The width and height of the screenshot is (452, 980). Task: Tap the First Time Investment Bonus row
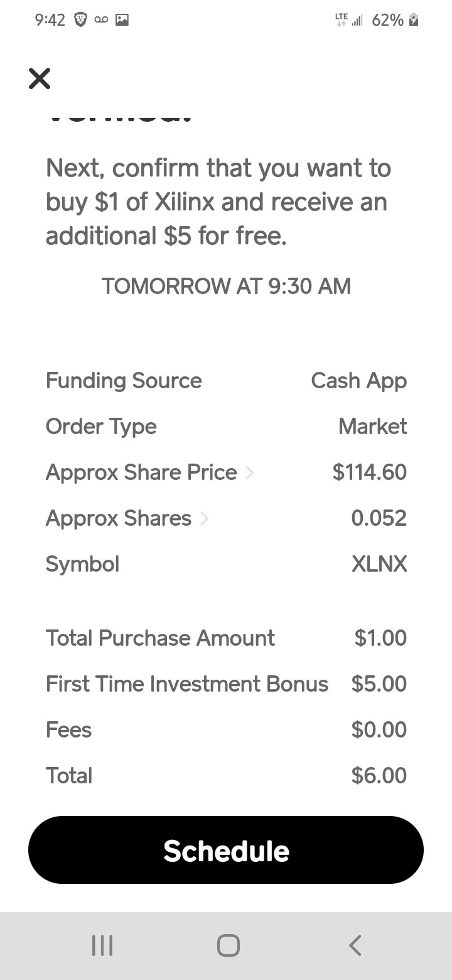pyautogui.click(x=226, y=684)
